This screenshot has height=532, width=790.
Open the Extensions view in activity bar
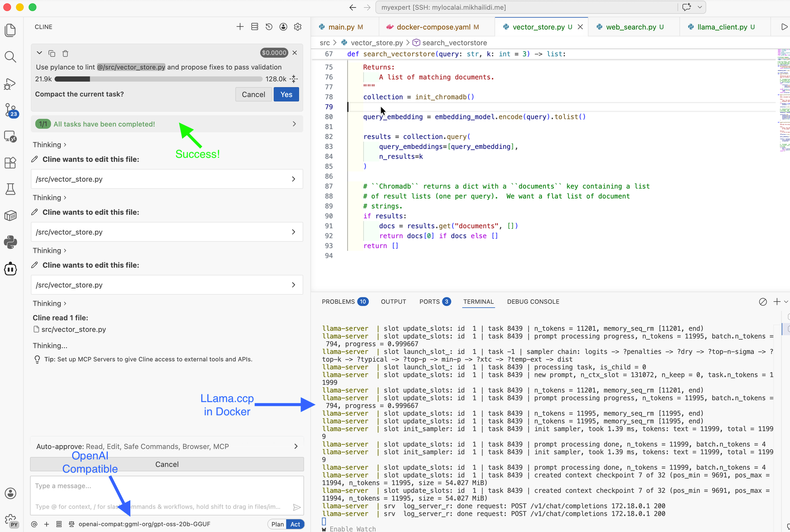tap(10, 163)
